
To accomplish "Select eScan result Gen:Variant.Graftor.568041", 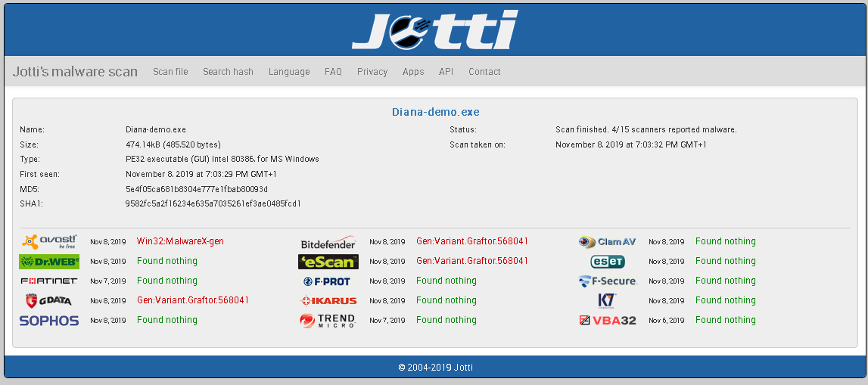I will (472, 260).
